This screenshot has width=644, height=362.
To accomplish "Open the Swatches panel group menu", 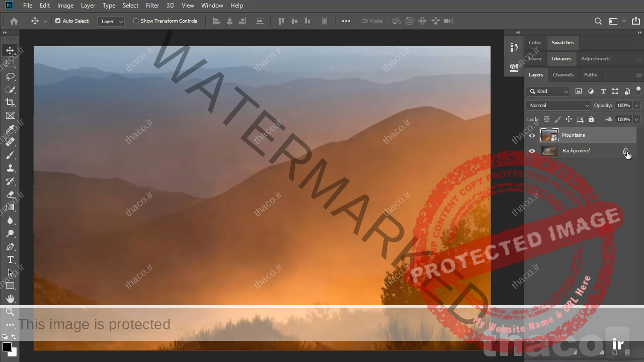I will [639, 43].
